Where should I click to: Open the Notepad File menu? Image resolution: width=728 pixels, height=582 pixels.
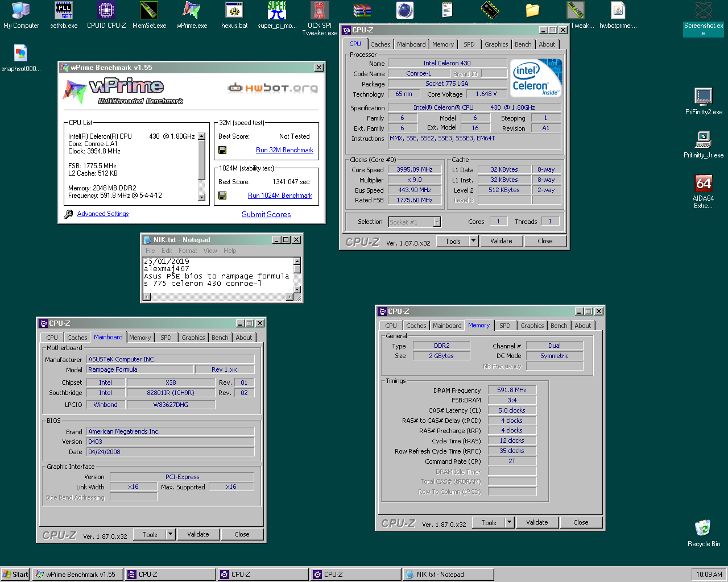[150, 251]
